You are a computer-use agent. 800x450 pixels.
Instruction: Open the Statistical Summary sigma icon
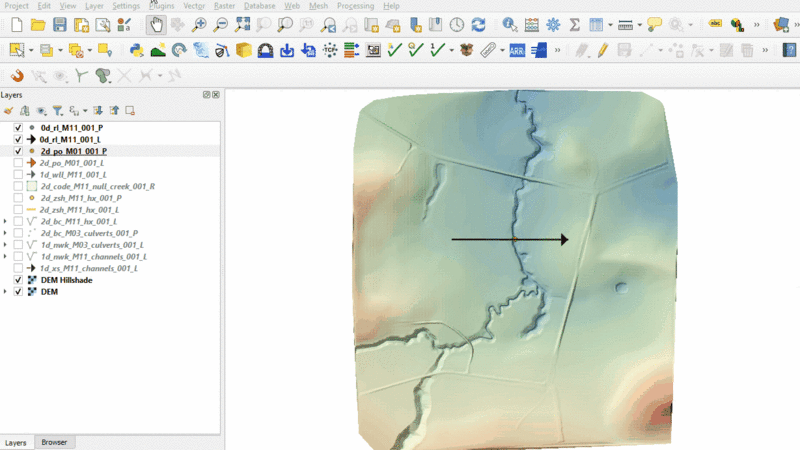point(576,24)
